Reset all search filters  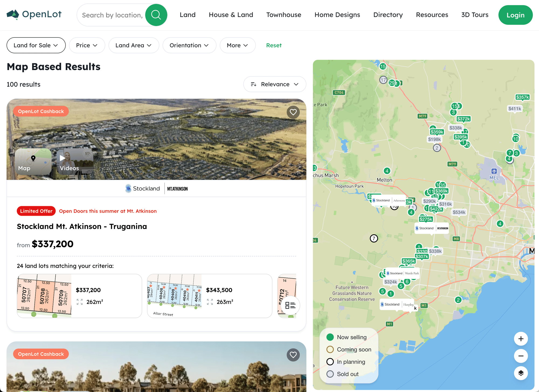point(274,45)
